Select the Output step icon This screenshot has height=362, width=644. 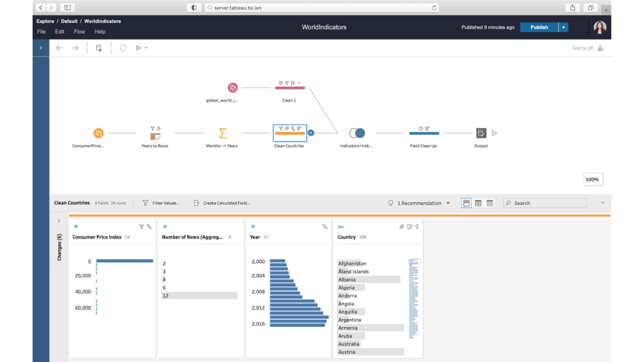(481, 133)
